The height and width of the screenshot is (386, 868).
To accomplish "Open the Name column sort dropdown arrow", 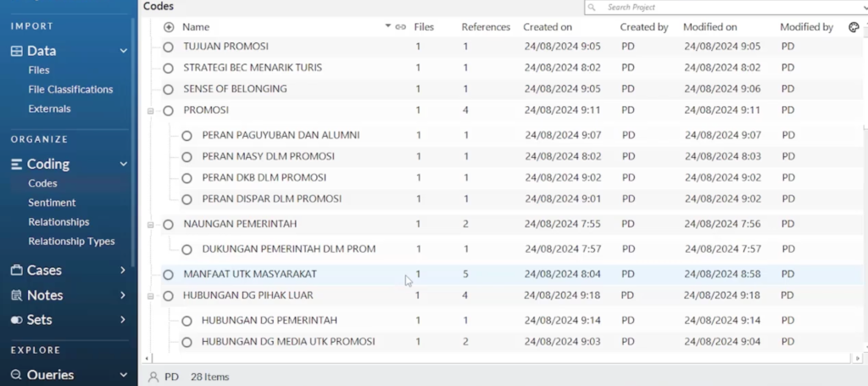I will click(x=388, y=26).
